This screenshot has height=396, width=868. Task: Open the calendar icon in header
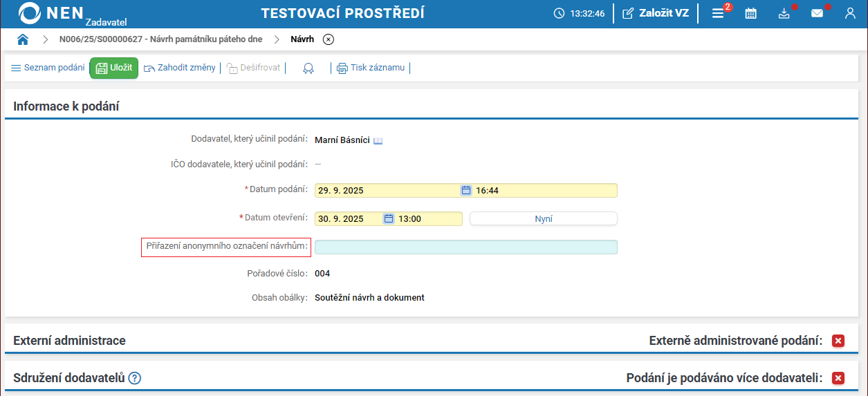point(750,13)
